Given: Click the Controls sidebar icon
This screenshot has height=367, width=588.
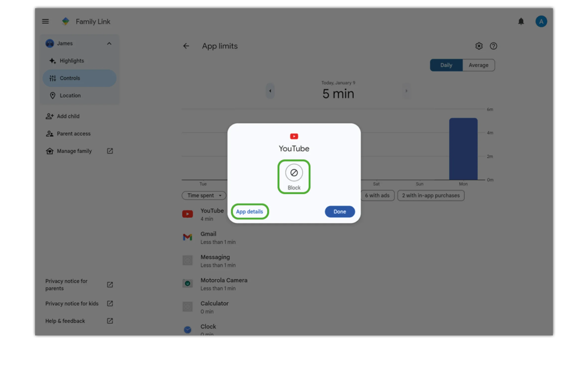Looking at the screenshot, I should pyautogui.click(x=51, y=78).
